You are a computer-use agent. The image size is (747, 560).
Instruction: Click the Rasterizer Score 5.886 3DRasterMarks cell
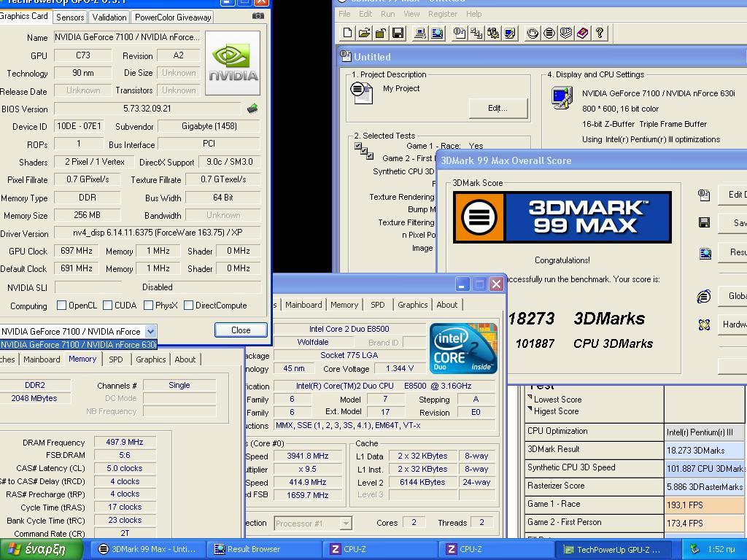(705, 486)
